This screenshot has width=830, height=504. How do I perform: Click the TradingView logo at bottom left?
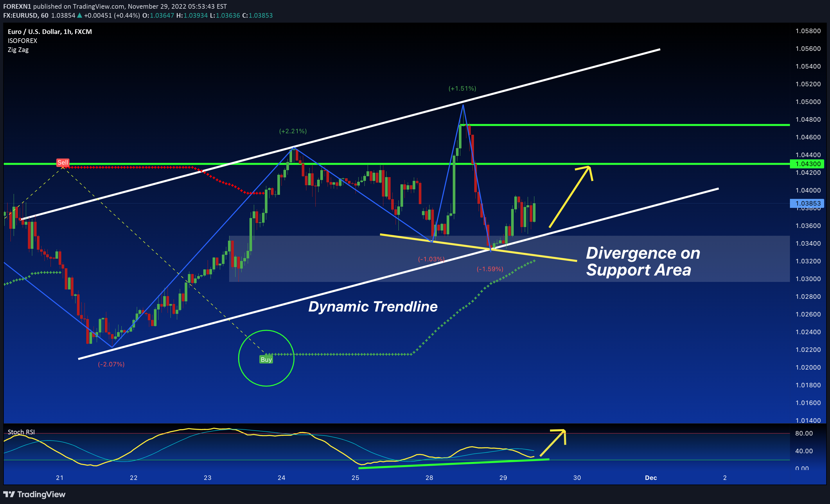[x=34, y=494]
